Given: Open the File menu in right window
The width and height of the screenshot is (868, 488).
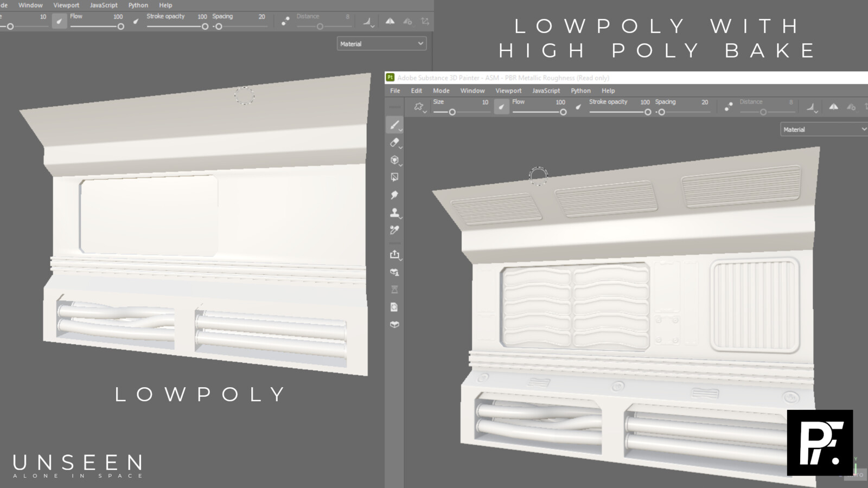Looking at the screenshot, I should (x=395, y=91).
